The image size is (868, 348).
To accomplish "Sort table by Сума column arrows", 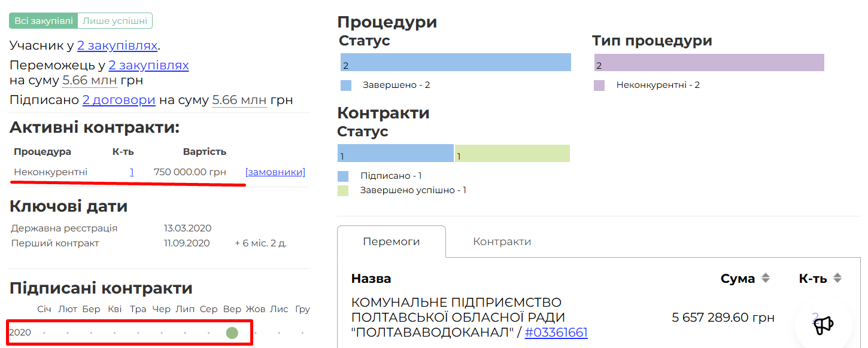I will click(x=764, y=278).
